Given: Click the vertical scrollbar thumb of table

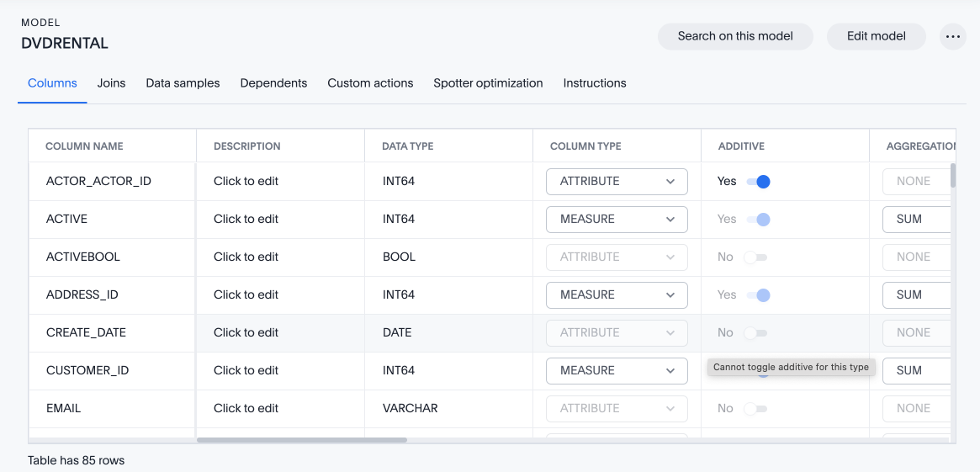Looking at the screenshot, I should [x=952, y=175].
